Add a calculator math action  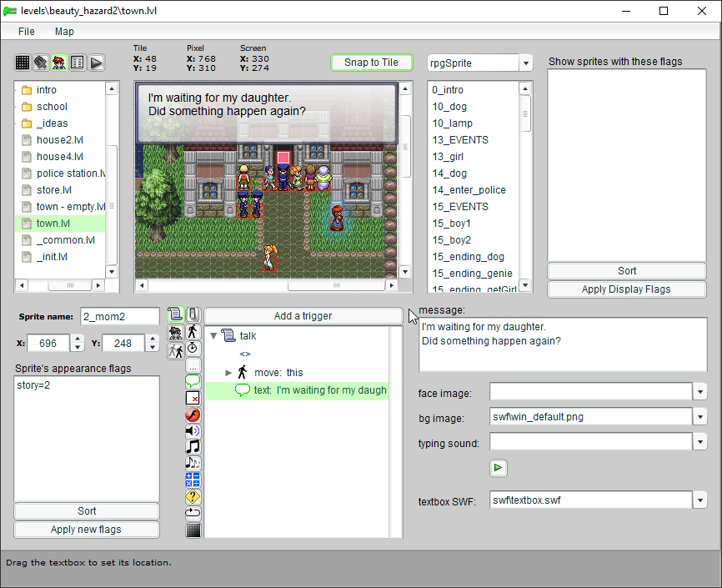(193, 480)
